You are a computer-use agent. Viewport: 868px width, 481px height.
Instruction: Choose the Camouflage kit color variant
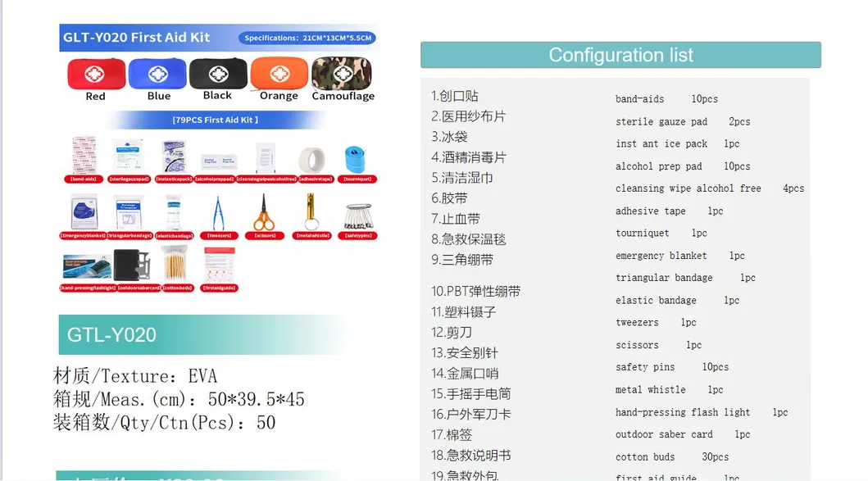341,76
